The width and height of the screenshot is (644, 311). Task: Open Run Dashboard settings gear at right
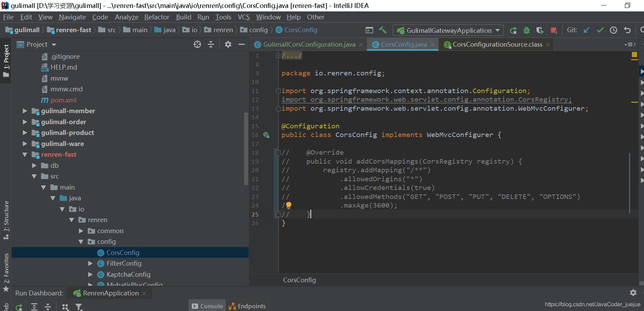point(633,293)
